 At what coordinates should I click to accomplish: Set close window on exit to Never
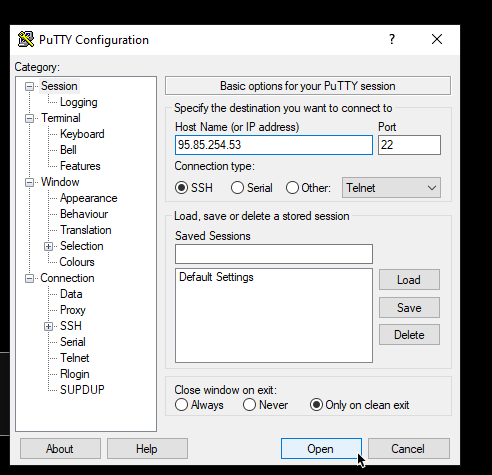(x=249, y=405)
